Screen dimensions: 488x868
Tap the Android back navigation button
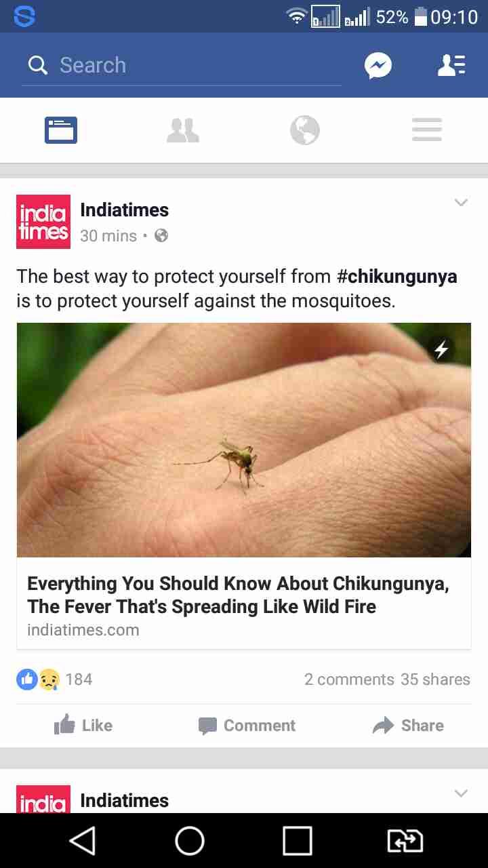click(x=82, y=841)
